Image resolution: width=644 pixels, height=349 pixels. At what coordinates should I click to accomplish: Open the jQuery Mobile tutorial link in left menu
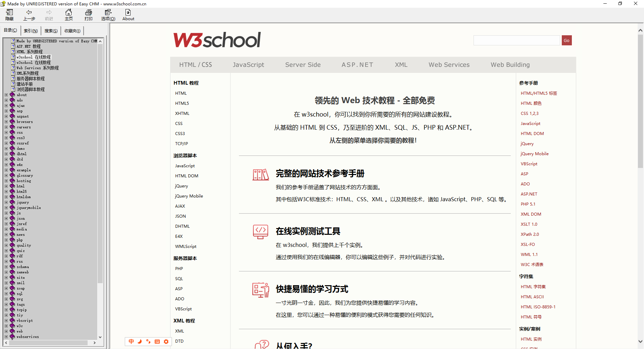[x=189, y=196]
